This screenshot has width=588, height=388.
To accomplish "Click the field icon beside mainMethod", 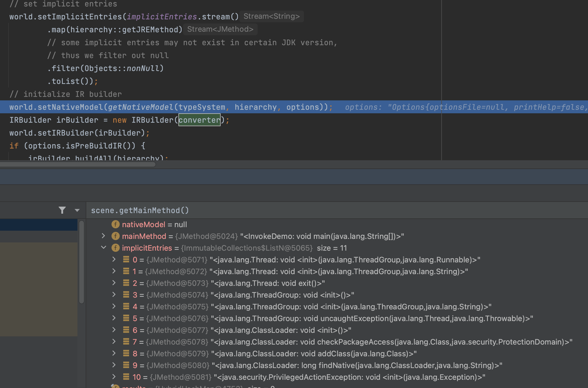I will coord(116,236).
